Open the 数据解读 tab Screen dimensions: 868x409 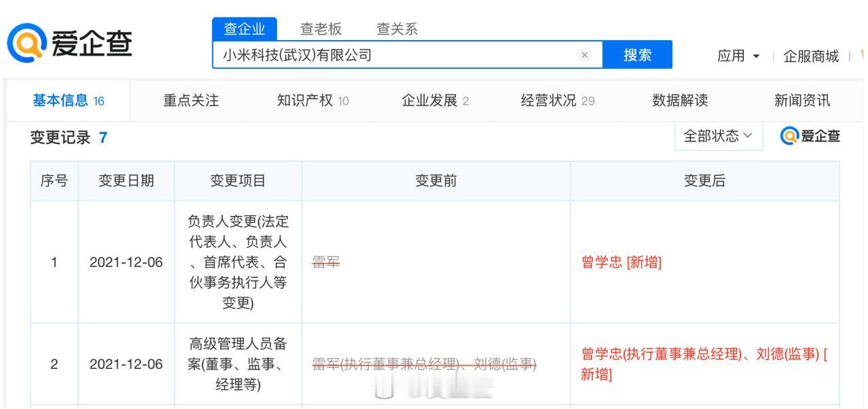click(680, 101)
